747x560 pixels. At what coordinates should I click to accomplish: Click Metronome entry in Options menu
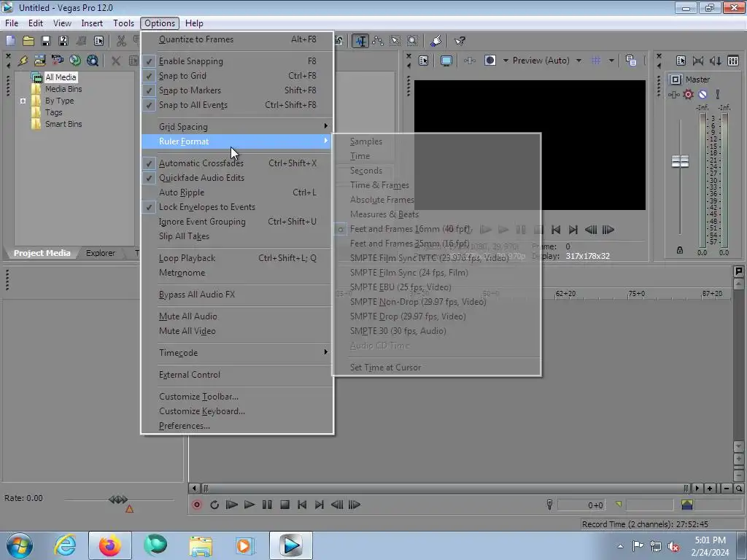point(237,273)
